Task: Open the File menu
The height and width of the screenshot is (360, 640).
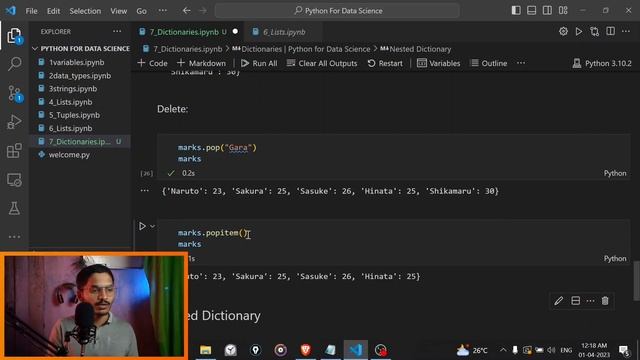Action: coord(31,11)
